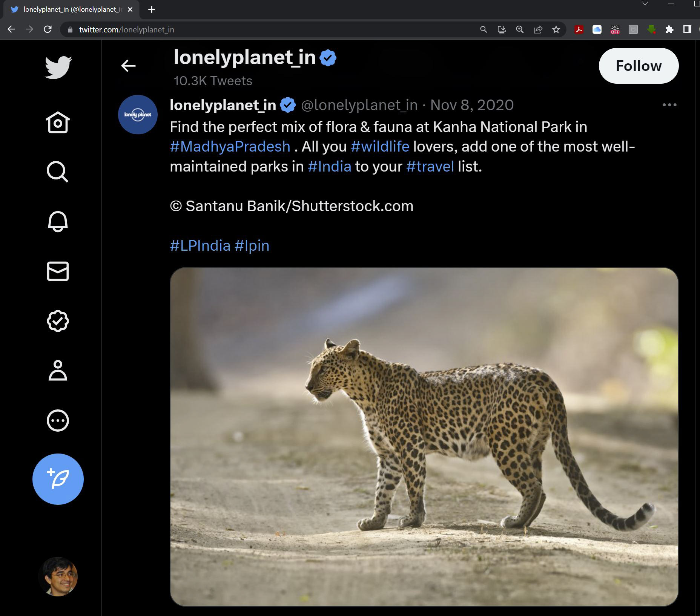Open a new browser tab

(x=152, y=9)
